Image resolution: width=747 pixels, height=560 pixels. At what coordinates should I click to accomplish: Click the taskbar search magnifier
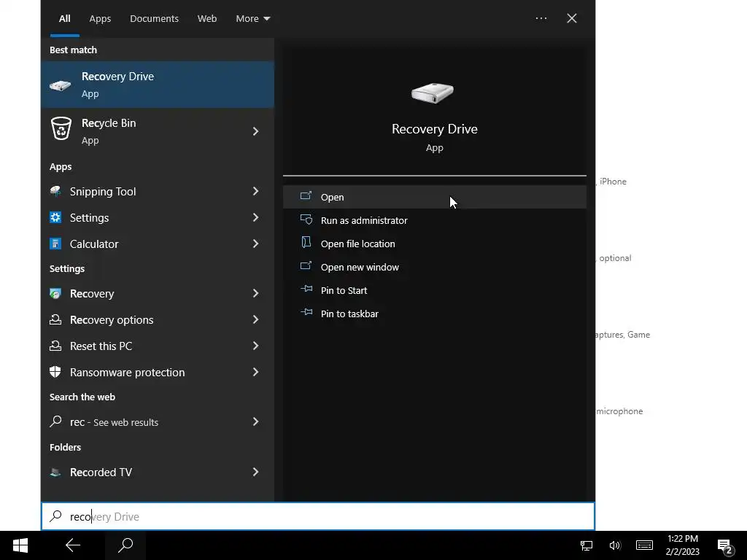click(x=125, y=545)
